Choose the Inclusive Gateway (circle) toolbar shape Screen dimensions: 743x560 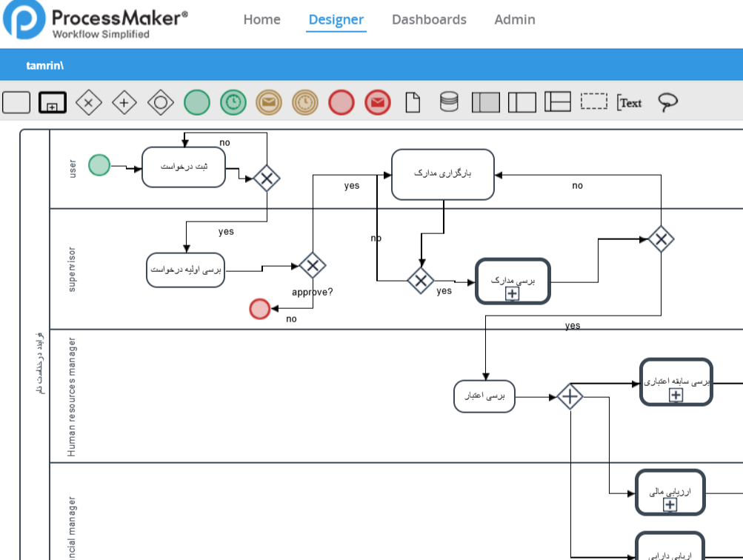click(161, 102)
